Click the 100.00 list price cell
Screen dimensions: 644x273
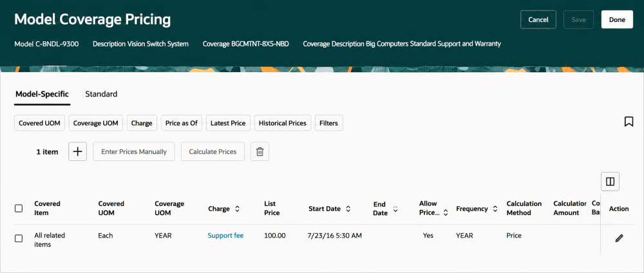275,236
